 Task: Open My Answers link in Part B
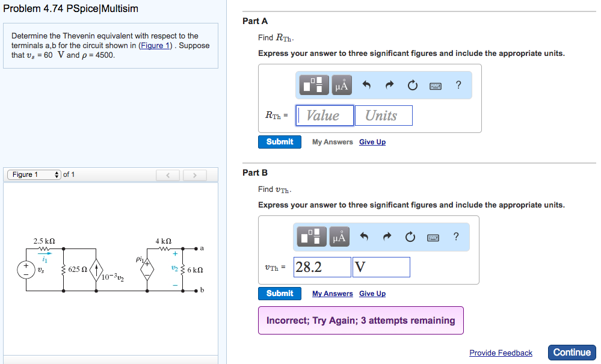pyautogui.click(x=332, y=294)
